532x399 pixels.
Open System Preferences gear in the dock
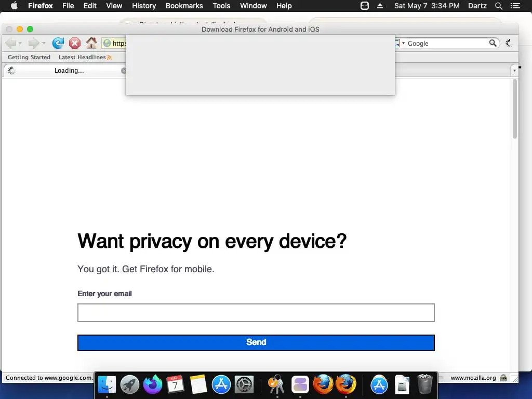[x=244, y=384]
